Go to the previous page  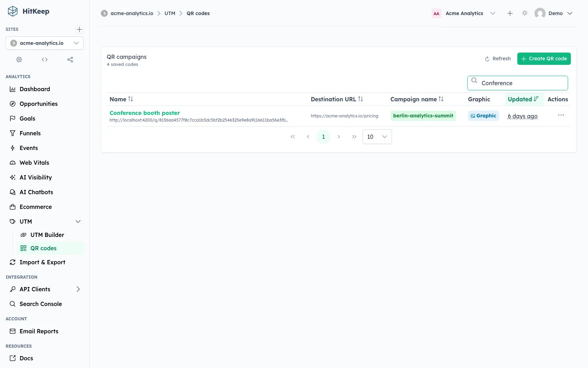tap(308, 137)
